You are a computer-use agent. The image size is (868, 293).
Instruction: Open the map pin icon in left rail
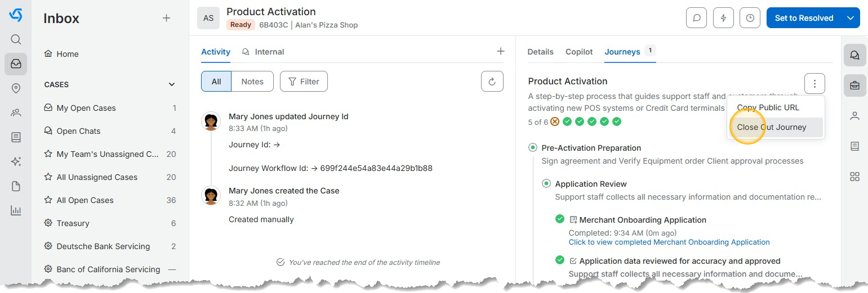coord(16,88)
